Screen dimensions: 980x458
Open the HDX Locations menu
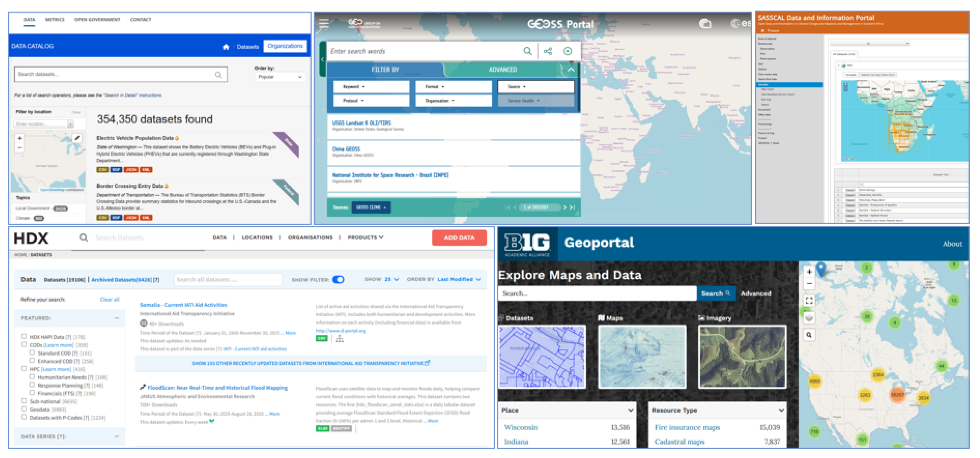coord(257,237)
